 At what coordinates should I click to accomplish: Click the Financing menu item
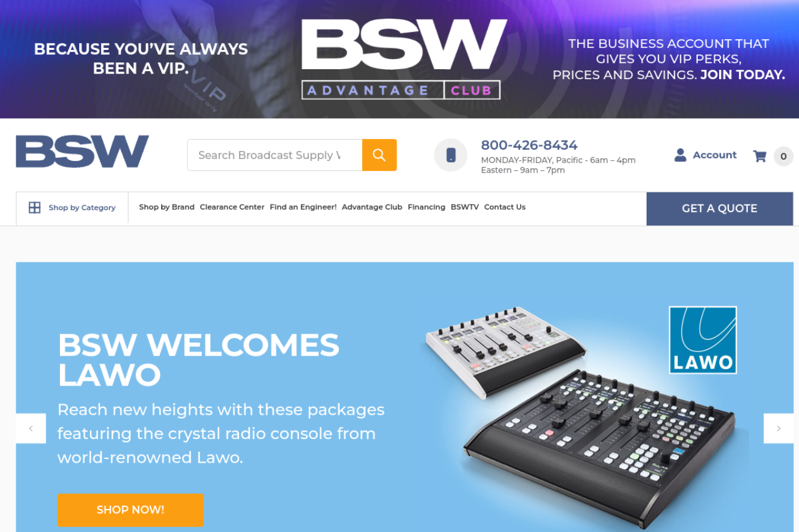426,207
